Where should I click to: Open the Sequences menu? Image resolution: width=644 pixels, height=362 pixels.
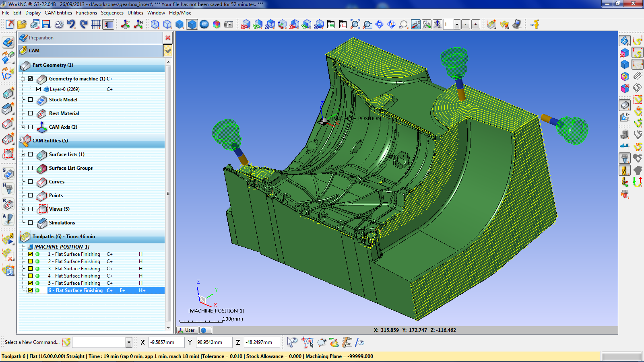[x=112, y=13]
